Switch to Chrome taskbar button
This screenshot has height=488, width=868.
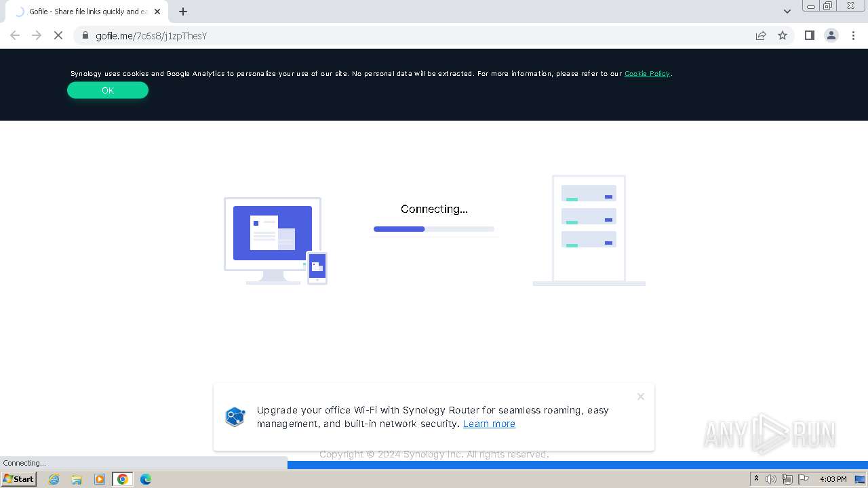coord(123,479)
